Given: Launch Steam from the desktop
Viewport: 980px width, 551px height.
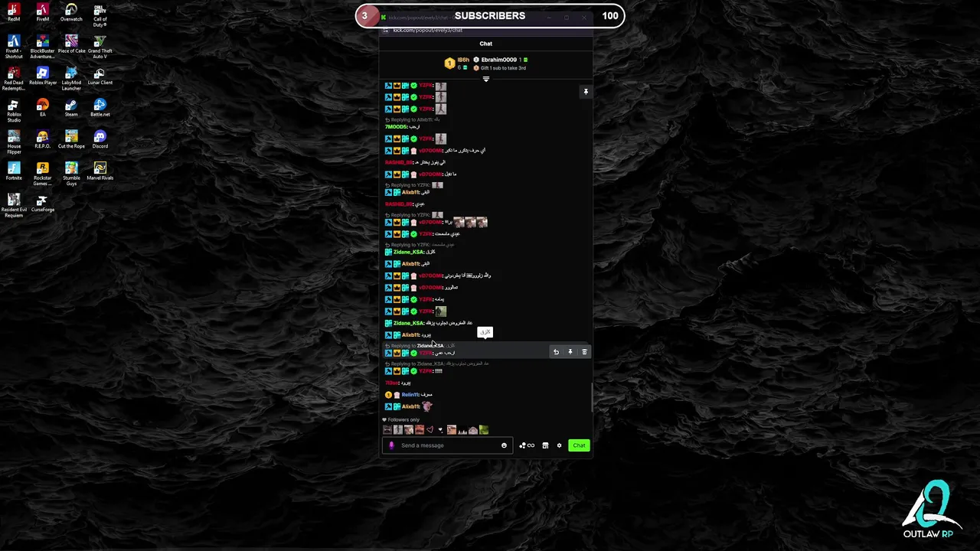Looking at the screenshot, I should tap(71, 108).
